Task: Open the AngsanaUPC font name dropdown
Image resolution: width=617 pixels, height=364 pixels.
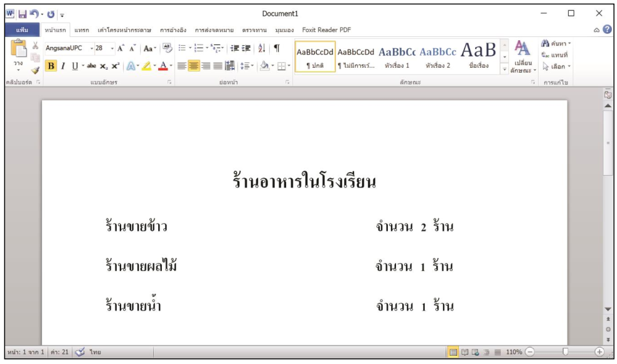Action: pyautogui.click(x=91, y=48)
